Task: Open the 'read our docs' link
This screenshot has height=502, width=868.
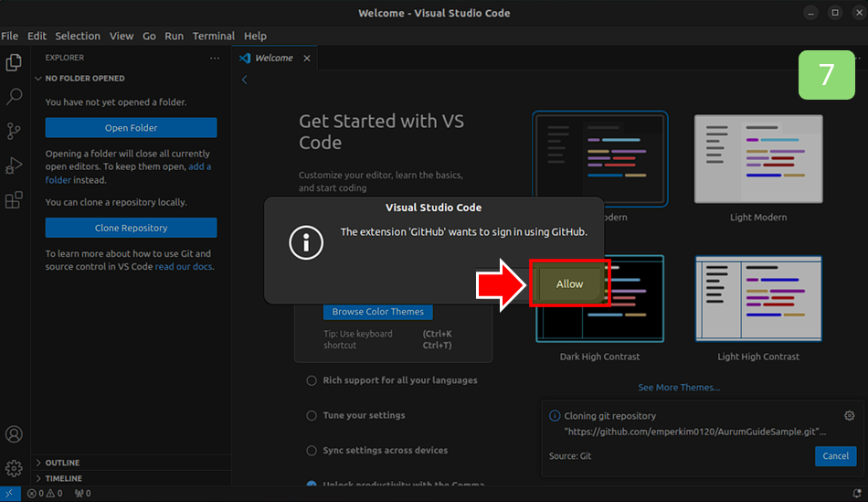Action: pos(184,266)
